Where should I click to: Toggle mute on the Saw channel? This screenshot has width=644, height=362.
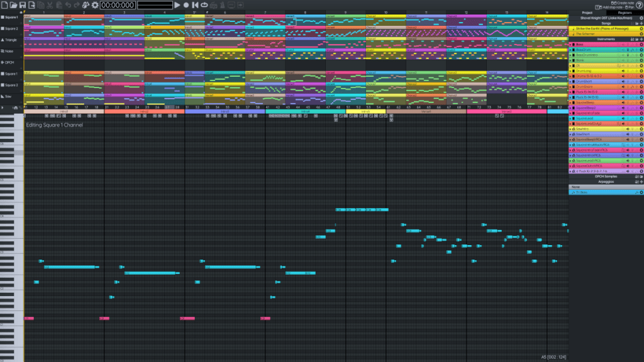(x=3, y=96)
